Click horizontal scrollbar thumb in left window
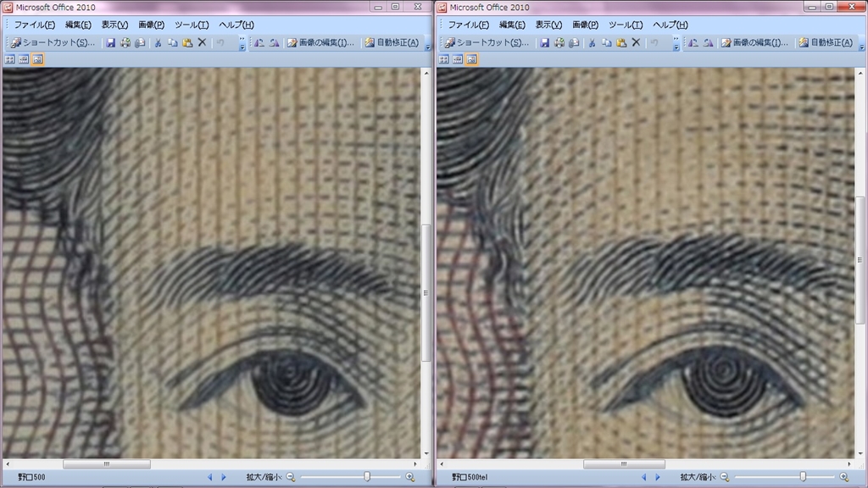 click(x=107, y=464)
